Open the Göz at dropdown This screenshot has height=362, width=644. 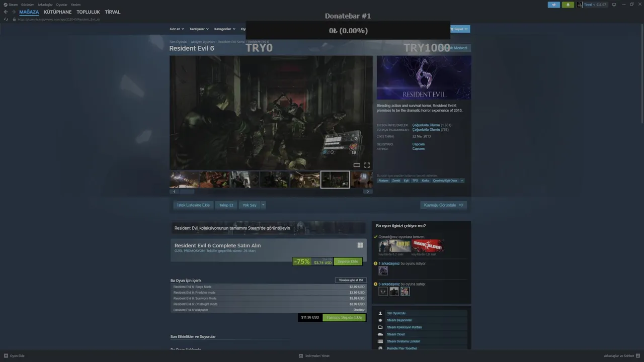point(177,29)
